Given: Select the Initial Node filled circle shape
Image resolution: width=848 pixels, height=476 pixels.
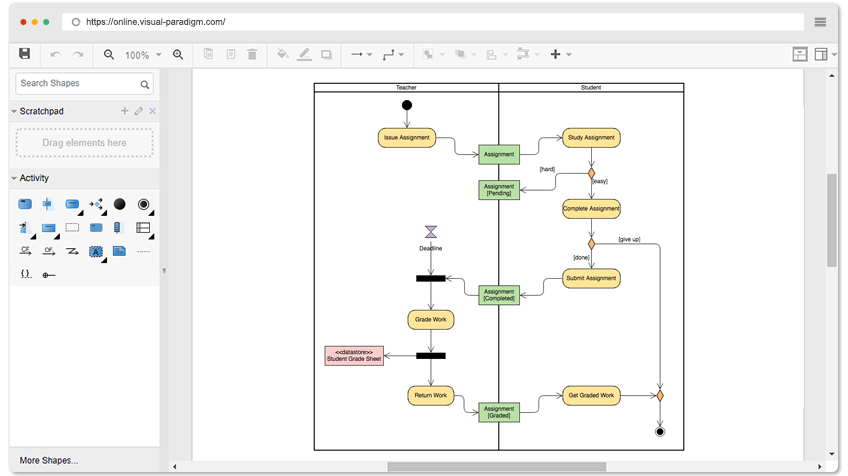Looking at the screenshot, I should click(120, 204).
